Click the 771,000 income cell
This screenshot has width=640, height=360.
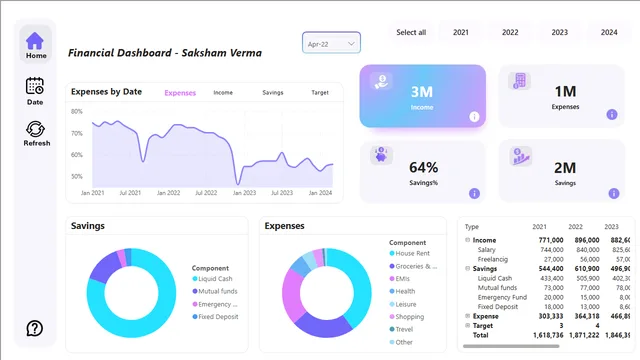tap(551, 240)
